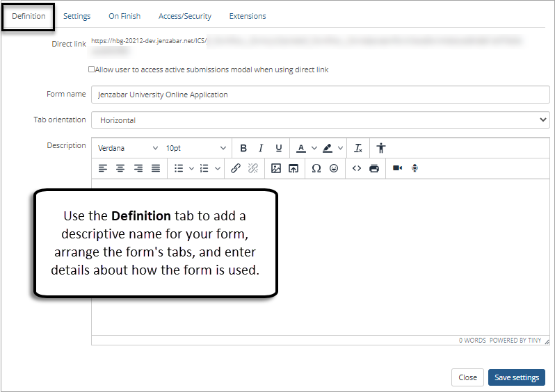
Task: Open the text color picker arrow
Action: 314,148
